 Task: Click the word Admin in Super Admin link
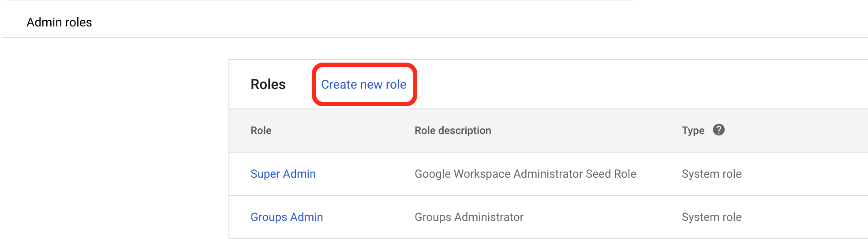pos(299,174)
